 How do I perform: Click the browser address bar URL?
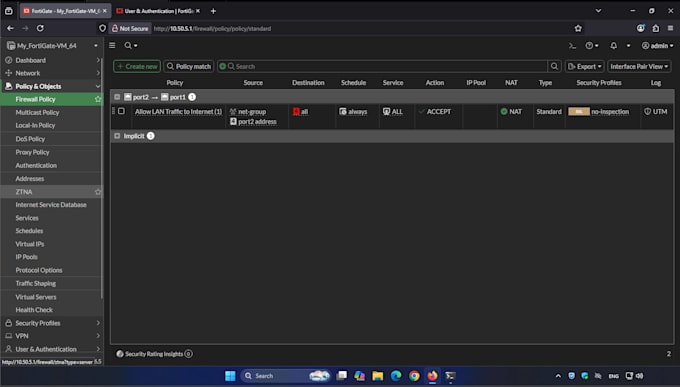(x=212, y=29)
